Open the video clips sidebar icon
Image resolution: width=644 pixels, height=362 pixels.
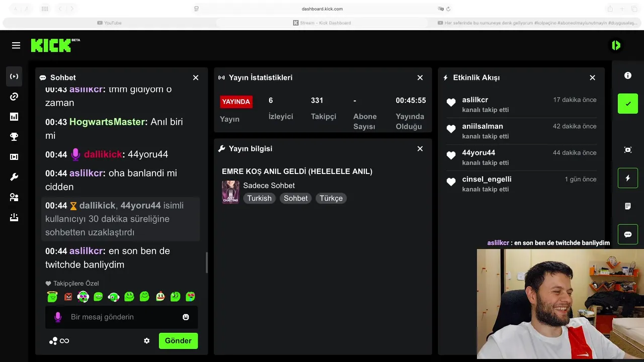(14, 157)
